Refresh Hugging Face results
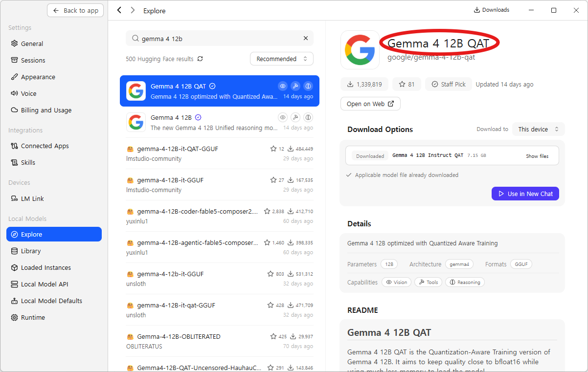The image size is (588, 372). click(x=200, y=59)
